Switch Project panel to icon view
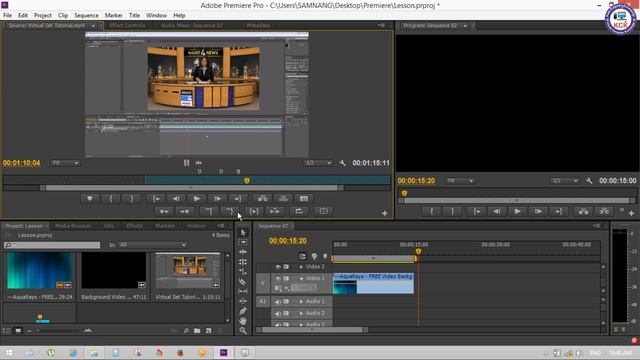Screen dimensions: 640x360 point(18,331)
